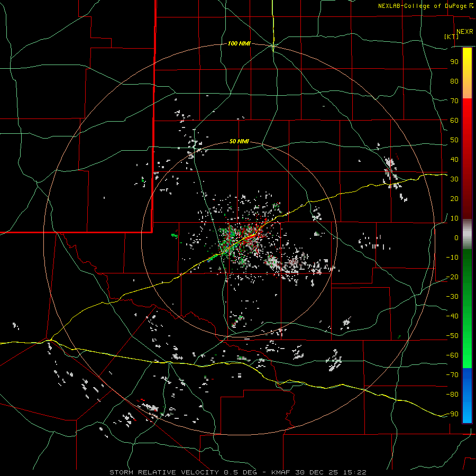Click the -50 scale label

point(452,336)
